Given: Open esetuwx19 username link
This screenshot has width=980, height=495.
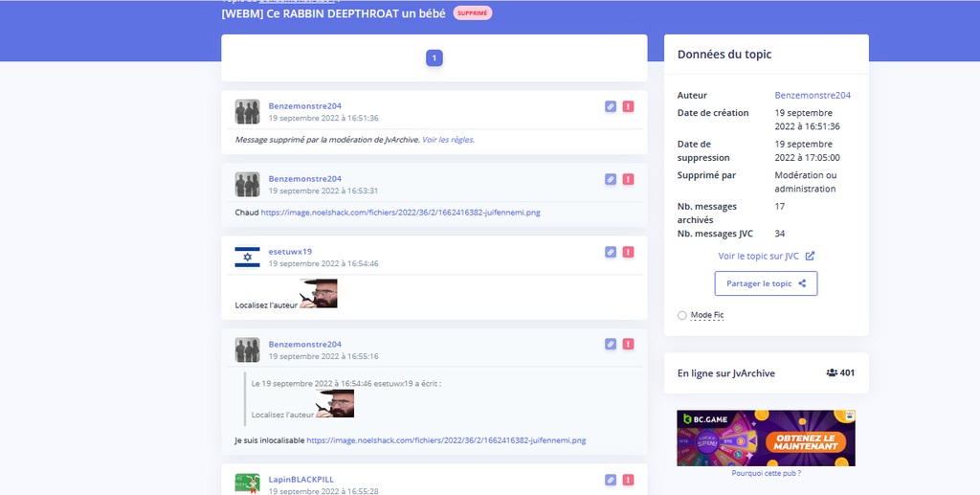Looking at the screenshot, I should [290, 251].
